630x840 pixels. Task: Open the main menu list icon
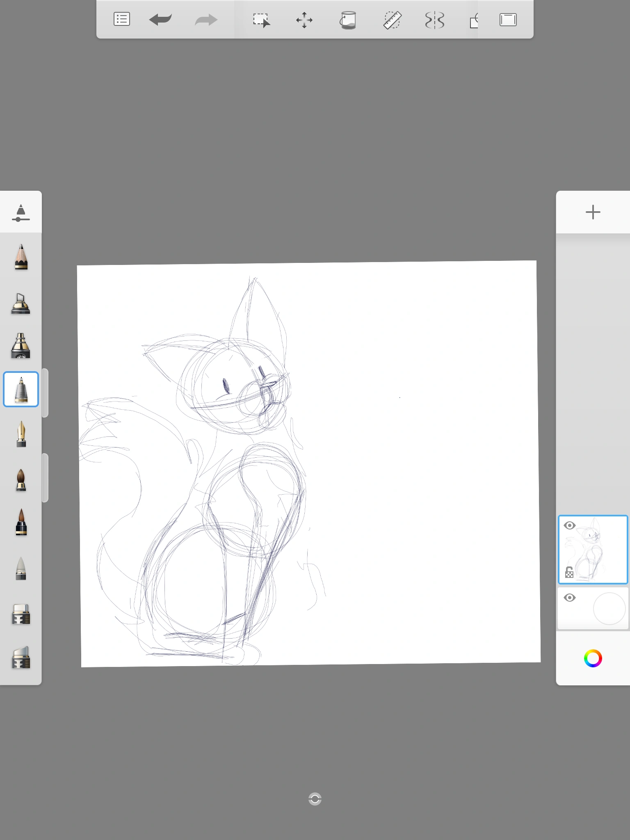[121, 19]
